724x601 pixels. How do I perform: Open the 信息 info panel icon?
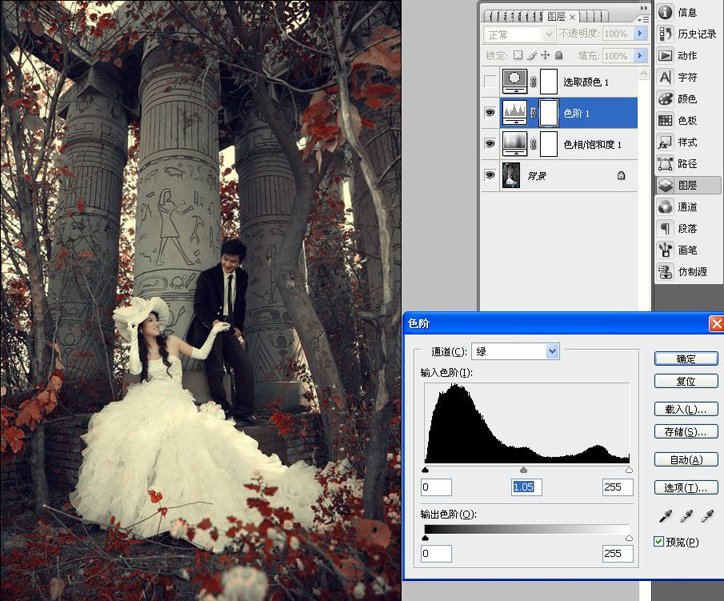[x=665, y=12]
